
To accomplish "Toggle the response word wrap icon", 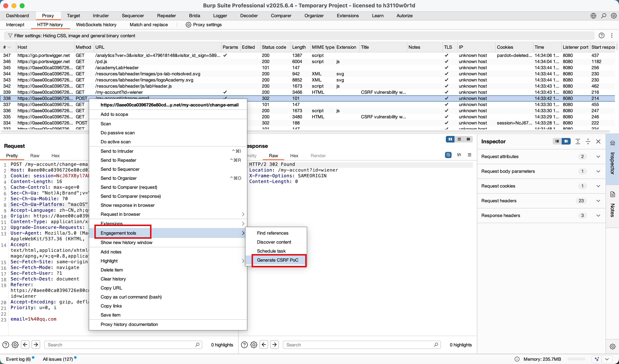I will click(448, 155).
